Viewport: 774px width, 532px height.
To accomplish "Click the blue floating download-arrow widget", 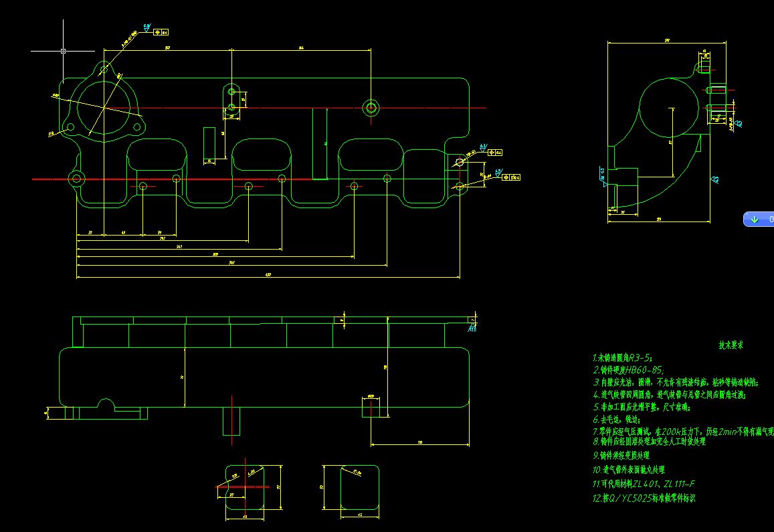I will click(x=759, y=219).
